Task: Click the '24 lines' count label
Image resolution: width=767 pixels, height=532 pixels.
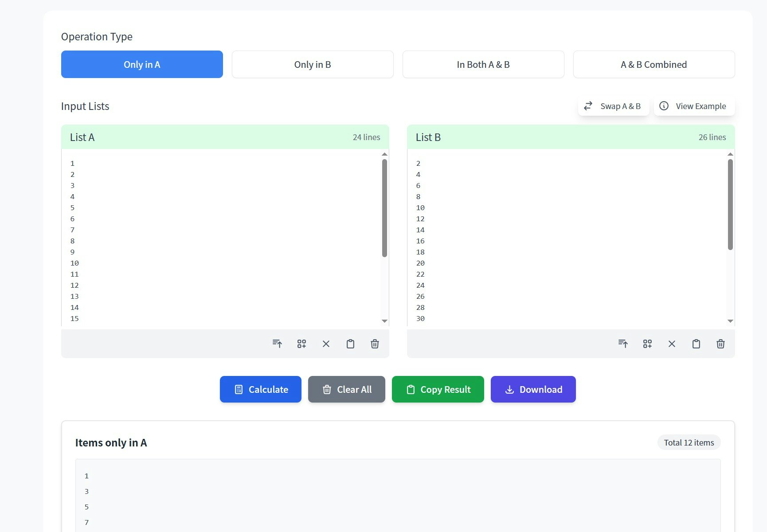Action: coord(367,137)
